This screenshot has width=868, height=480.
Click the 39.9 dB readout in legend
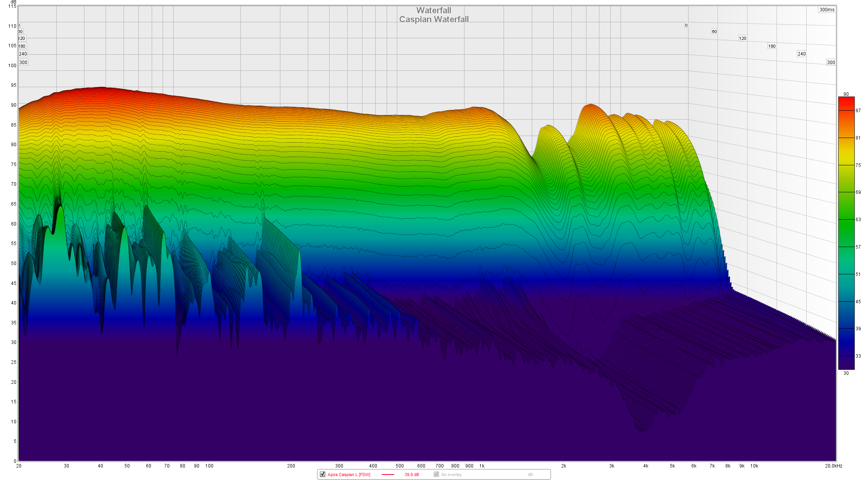click(412, 475)
